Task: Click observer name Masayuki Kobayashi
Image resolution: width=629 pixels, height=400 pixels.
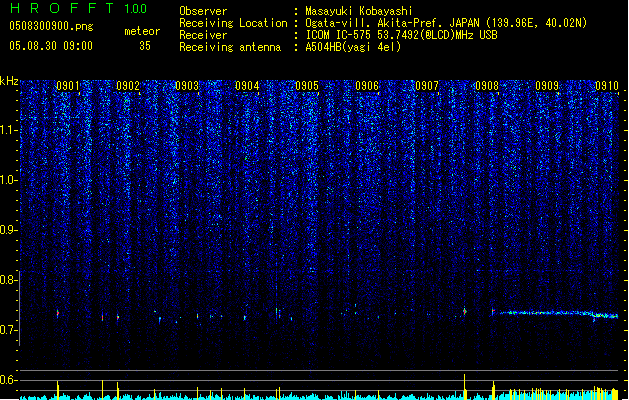Action: [x=358, y=11]
